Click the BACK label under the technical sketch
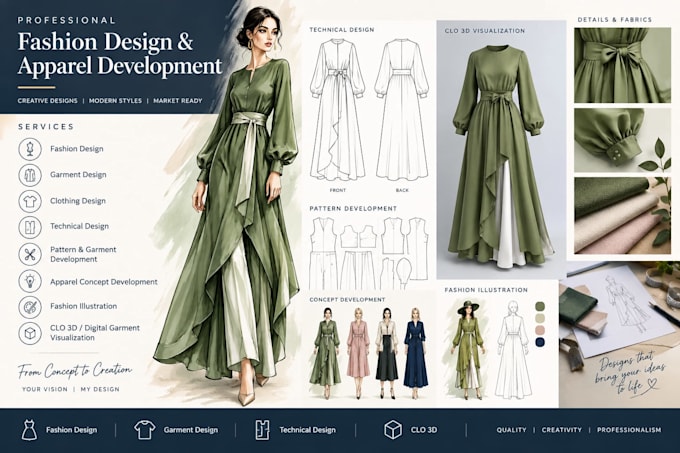680x453 pixels. 402,190
